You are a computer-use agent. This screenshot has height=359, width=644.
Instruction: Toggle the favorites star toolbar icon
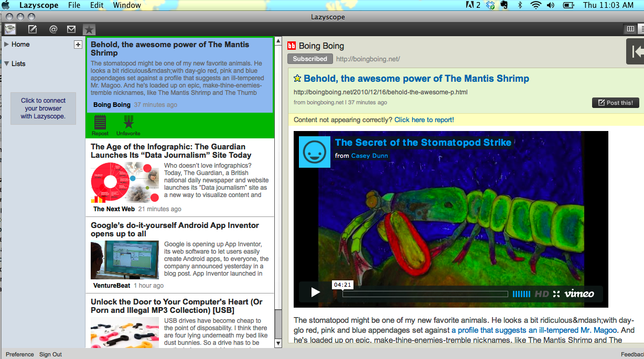89,29
